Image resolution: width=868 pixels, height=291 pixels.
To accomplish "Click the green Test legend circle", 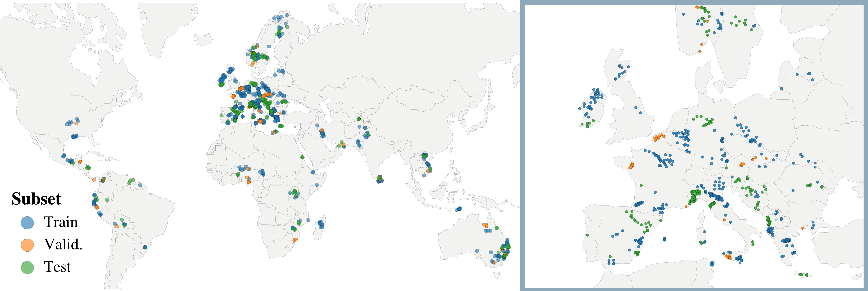I will [27, 267].
